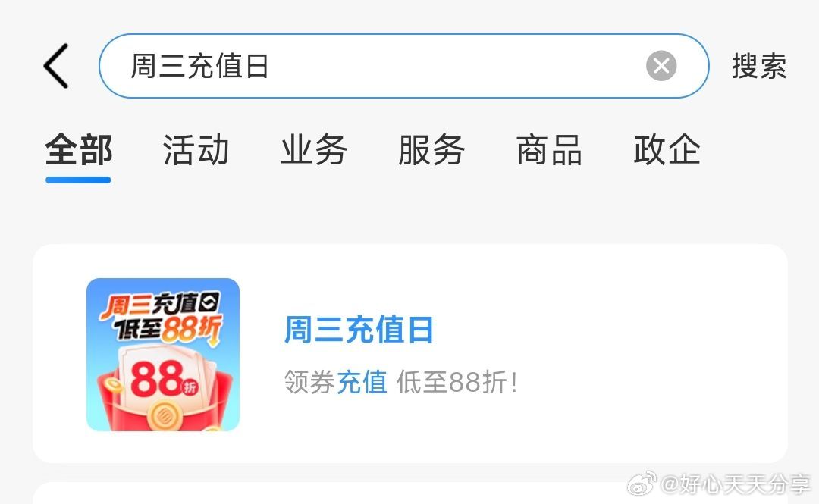The height and width of the screenshot is (504, 819).
Task: Open the 周三充值日 promotional thumbnail
Action: tap(163, 355)
